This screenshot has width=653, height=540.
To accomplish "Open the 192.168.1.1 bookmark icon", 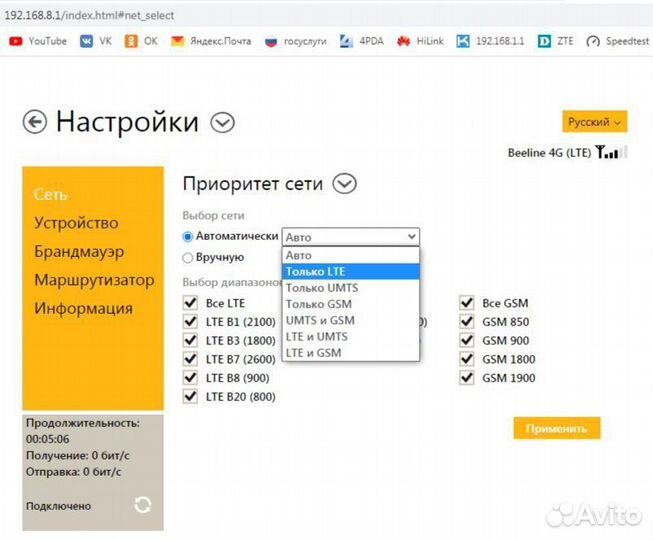I will (463, 41).
